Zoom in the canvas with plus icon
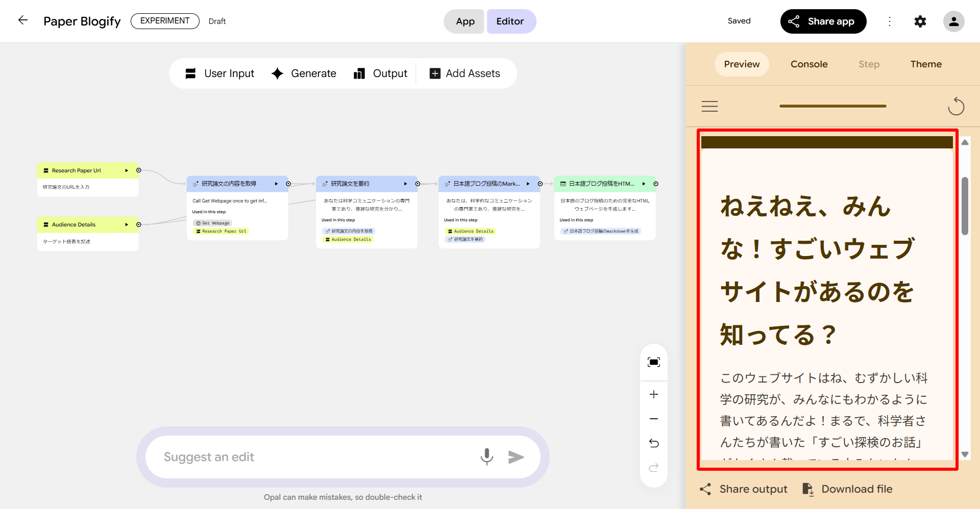 653,394
